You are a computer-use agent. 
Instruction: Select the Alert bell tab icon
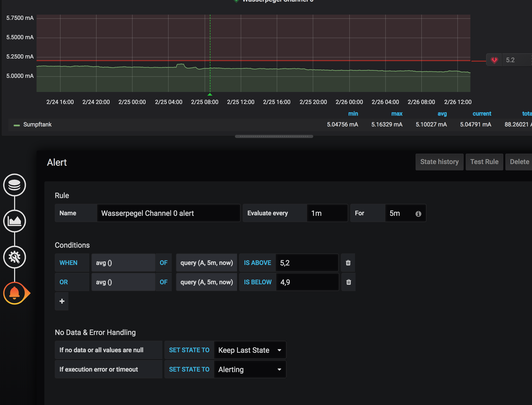coord(15,293)
